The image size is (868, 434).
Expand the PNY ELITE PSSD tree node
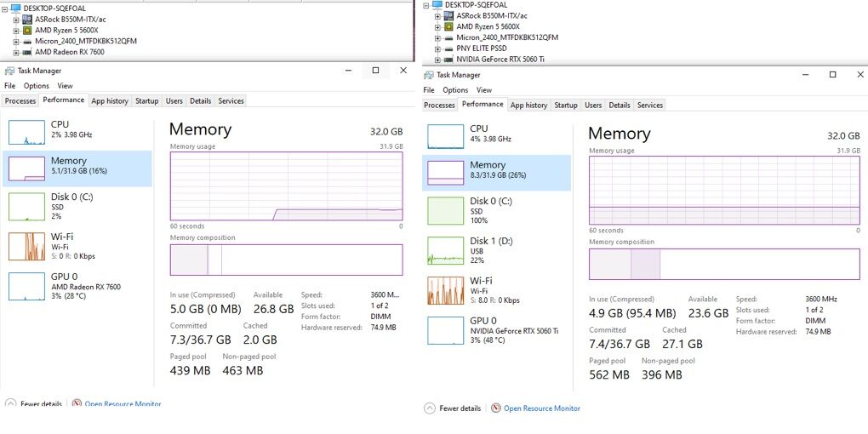point(437,49)
